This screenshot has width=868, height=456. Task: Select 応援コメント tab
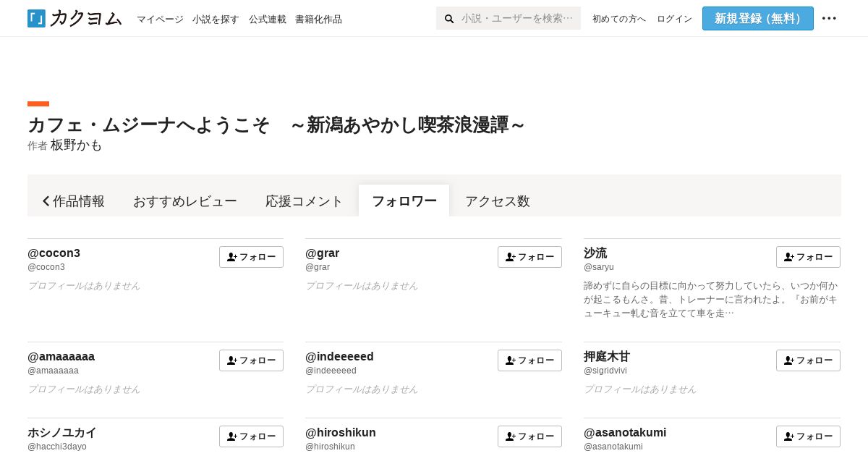coord(304,201)
